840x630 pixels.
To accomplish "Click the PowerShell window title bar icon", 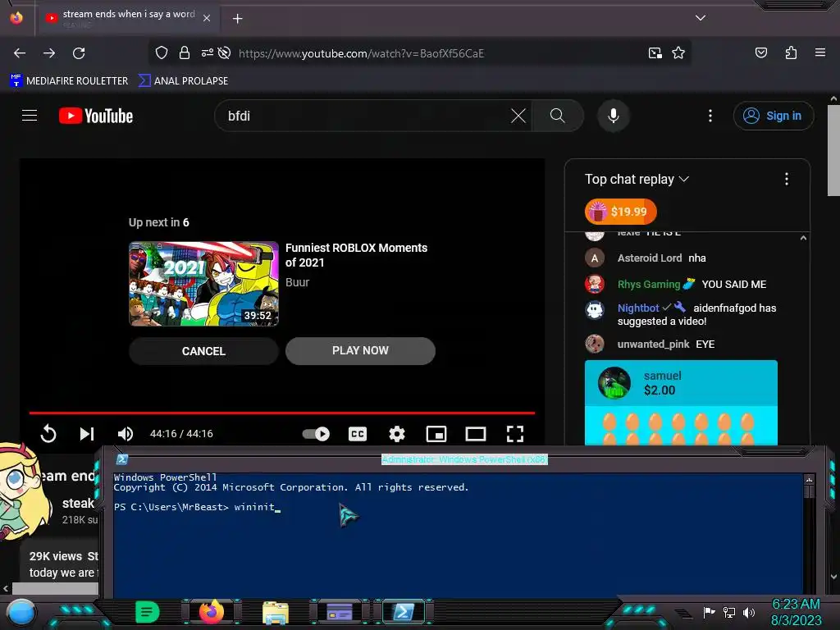I will pyautogui.click(x=122, y=459).
